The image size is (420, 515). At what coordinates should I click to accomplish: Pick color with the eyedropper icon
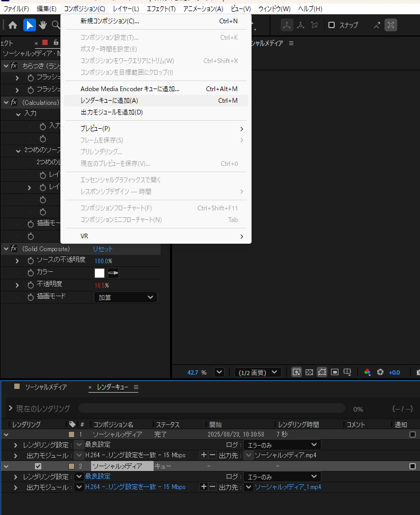[113, 273]
